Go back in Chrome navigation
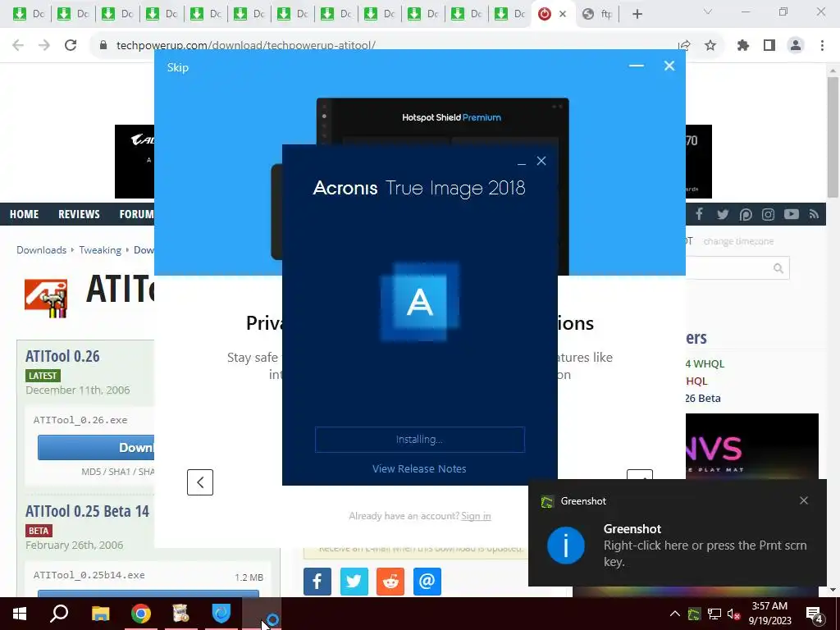The width and height of the screenshot is (840, 630). point(18,45)
